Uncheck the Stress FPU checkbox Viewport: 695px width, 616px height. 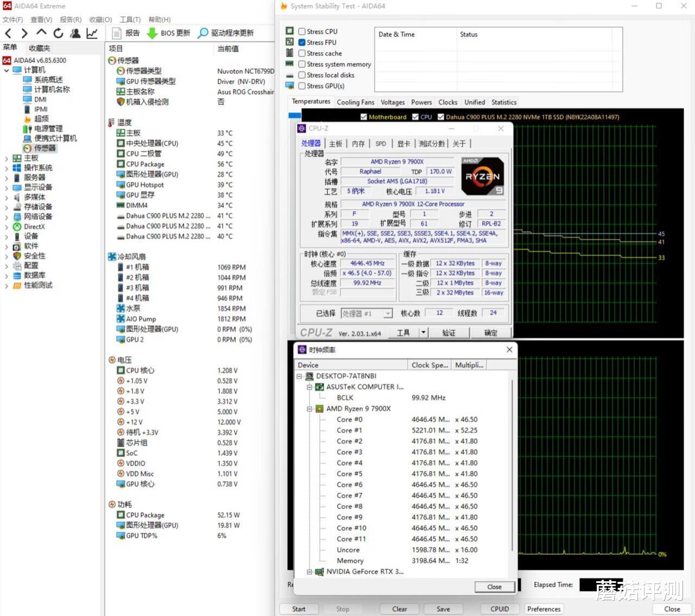(302, 42)
